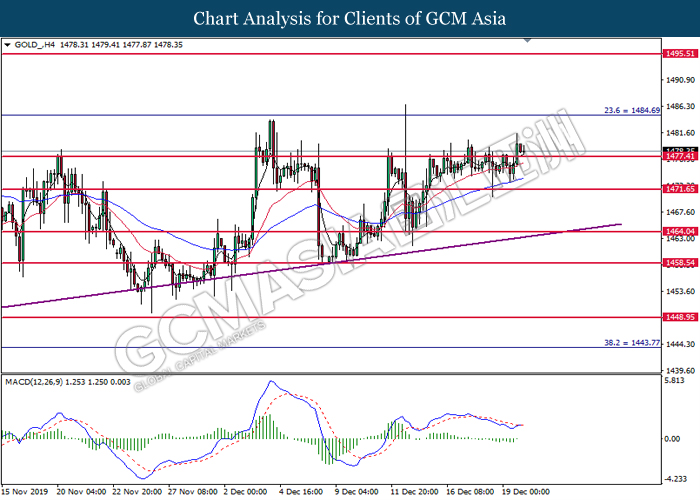The image size is (700, 500).
Task: Click the chart shift marker triangle at top
Action: coord(527,41)
